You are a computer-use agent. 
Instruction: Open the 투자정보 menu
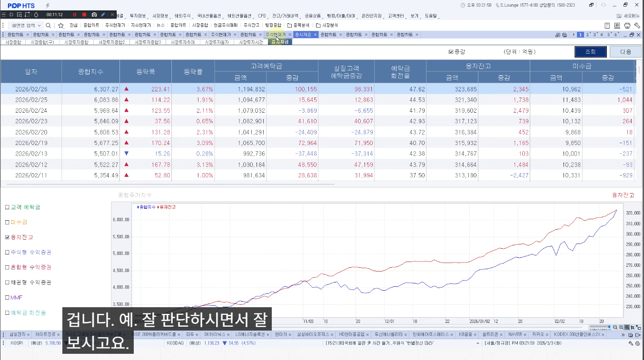tap(138, 16)
